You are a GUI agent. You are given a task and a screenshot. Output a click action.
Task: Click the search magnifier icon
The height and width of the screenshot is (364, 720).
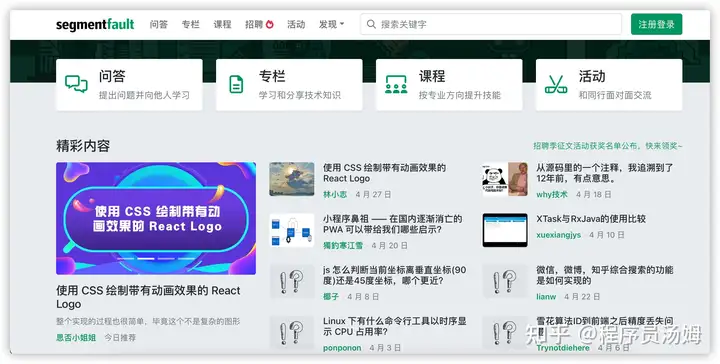(x=371, y=24)
